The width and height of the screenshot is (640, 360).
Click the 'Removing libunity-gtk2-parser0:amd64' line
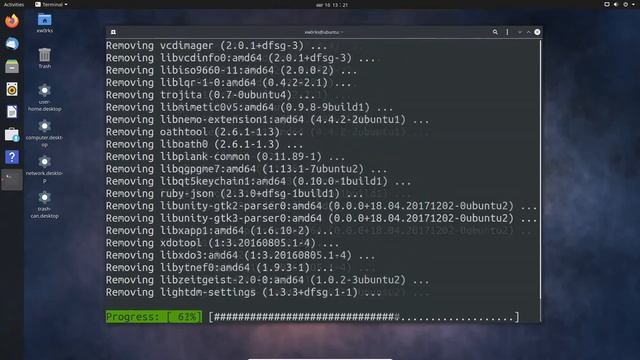tap(321, 206)
